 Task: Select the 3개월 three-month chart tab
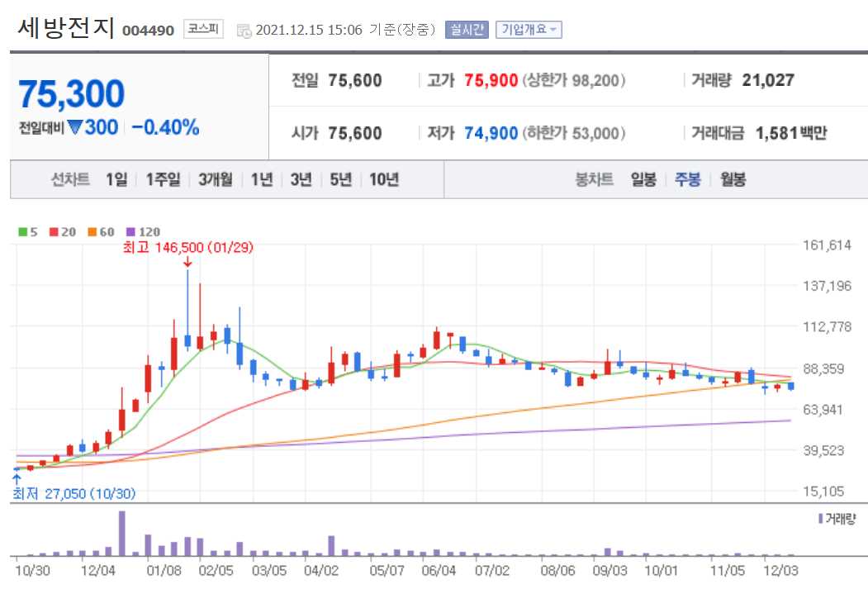[215, 178]
